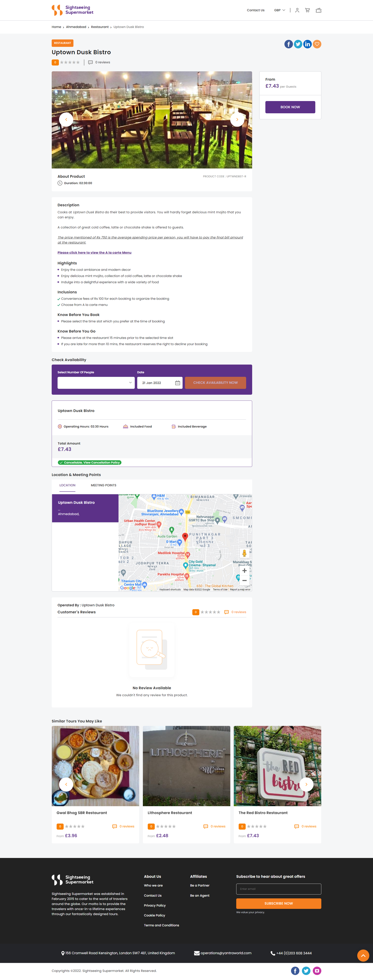Viewport: 373px width, 980px height.
Task: Go to previous similar tours slide
Action: coord(66,784)
